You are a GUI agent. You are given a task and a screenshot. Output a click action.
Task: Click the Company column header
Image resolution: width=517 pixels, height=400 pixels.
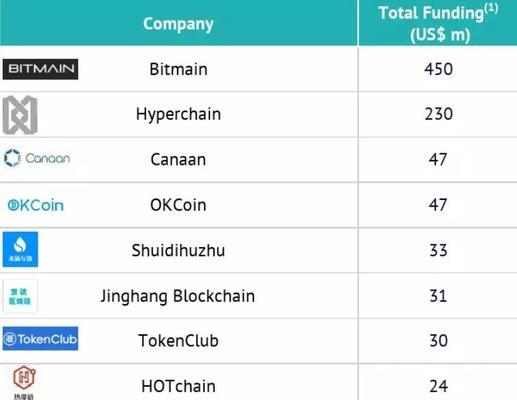pos(178,24)
